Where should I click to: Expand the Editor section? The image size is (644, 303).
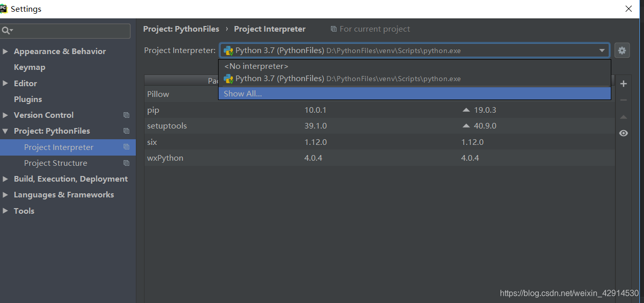(x=5, y=83)
